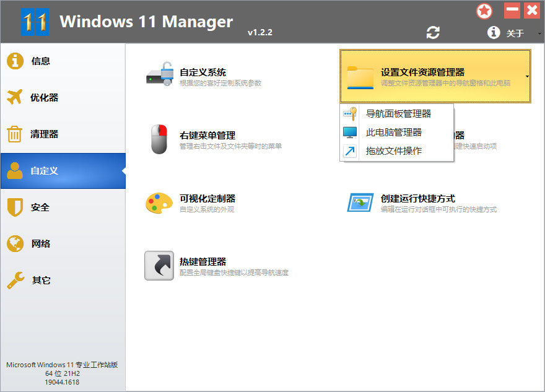The height and width of the screenshot is (392, 545).
Task: Click the hotkey shortcut arrow icon
Action: (159, 266)
